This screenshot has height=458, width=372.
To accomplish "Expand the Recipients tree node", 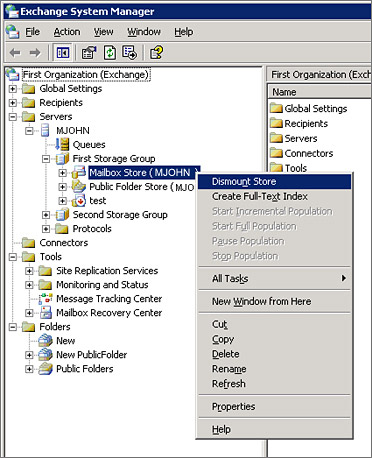I will [x=13, y=103].
